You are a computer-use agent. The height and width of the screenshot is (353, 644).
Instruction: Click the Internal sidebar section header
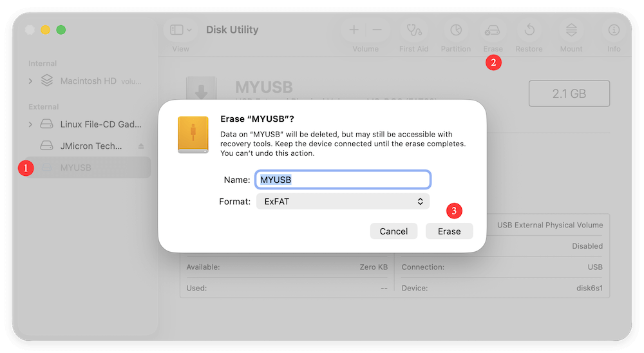43,63
